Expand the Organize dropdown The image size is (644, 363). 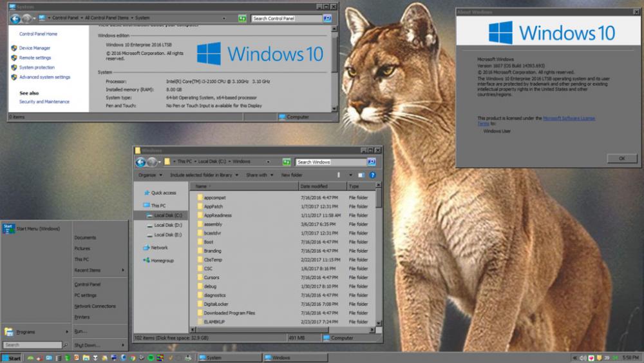[149, 175]
